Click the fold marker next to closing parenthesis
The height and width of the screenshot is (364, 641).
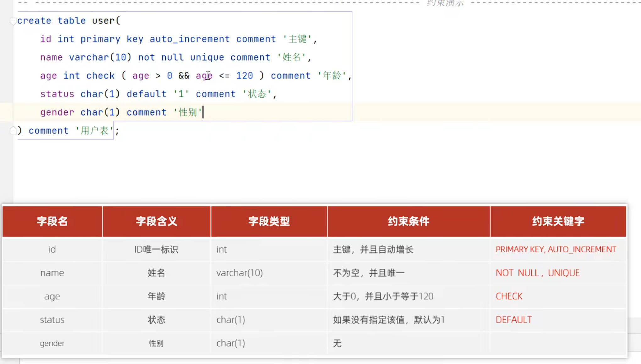(13, 130)
